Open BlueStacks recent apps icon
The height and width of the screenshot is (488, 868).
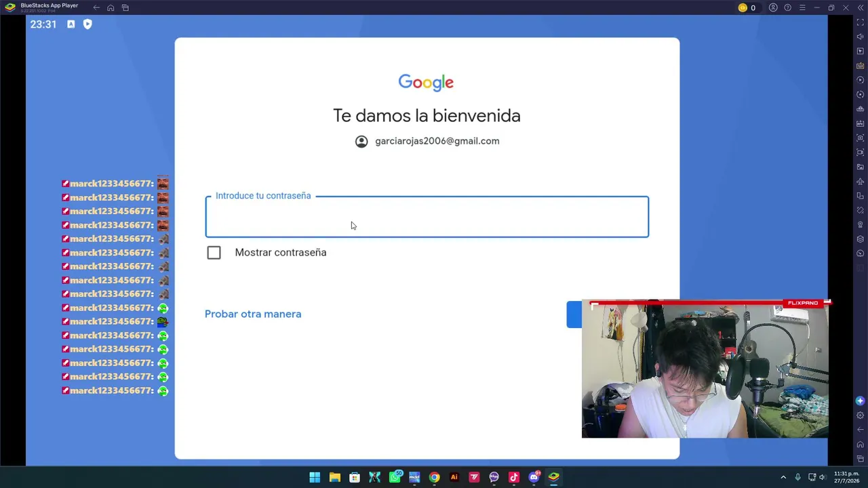[125, 7]
